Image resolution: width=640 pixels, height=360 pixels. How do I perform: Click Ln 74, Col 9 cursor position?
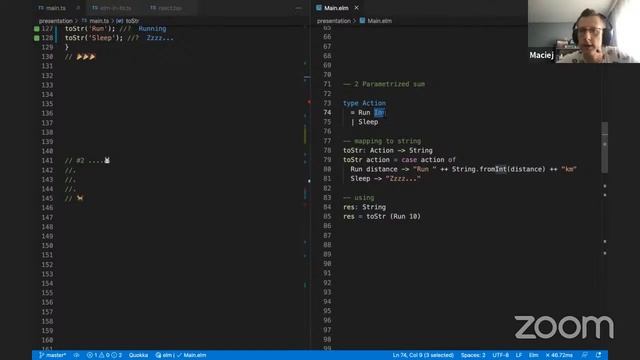pos(423,355)
